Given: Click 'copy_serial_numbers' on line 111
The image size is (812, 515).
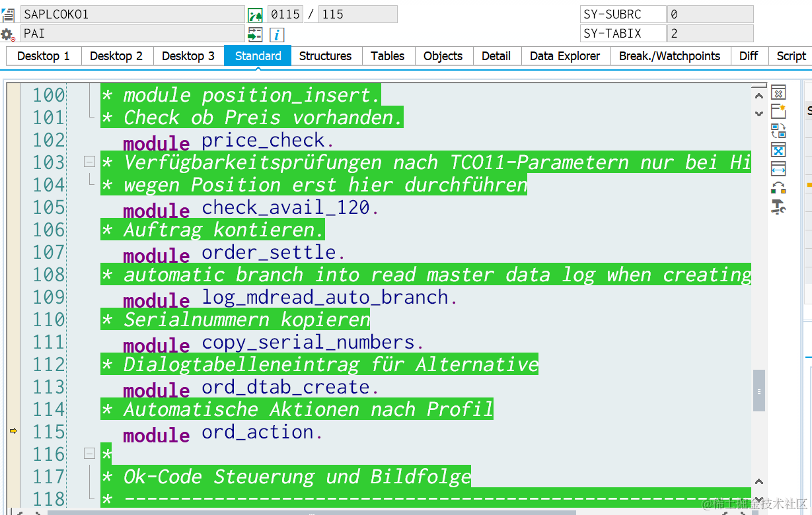Looking at the screenshot, I should pos(308,343).
